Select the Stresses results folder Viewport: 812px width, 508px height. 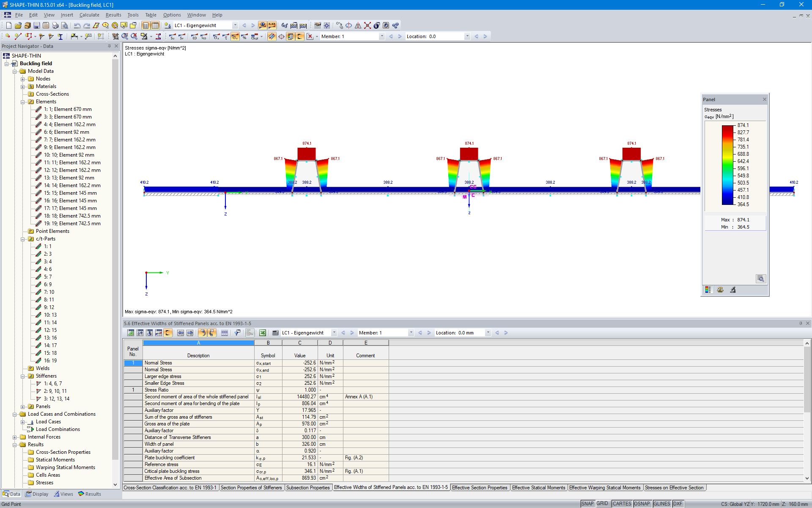44,483
